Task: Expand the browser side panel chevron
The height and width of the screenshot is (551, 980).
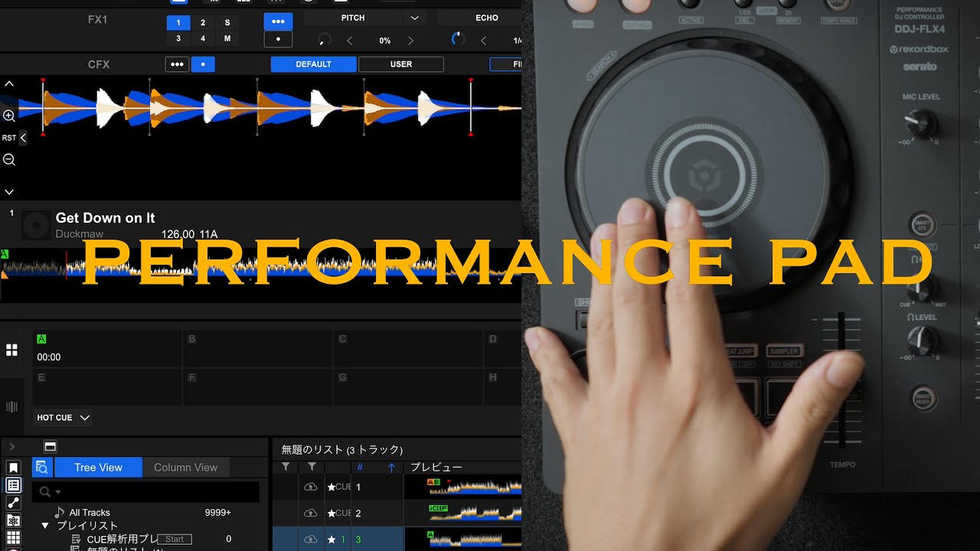Action: pos(12,447)
